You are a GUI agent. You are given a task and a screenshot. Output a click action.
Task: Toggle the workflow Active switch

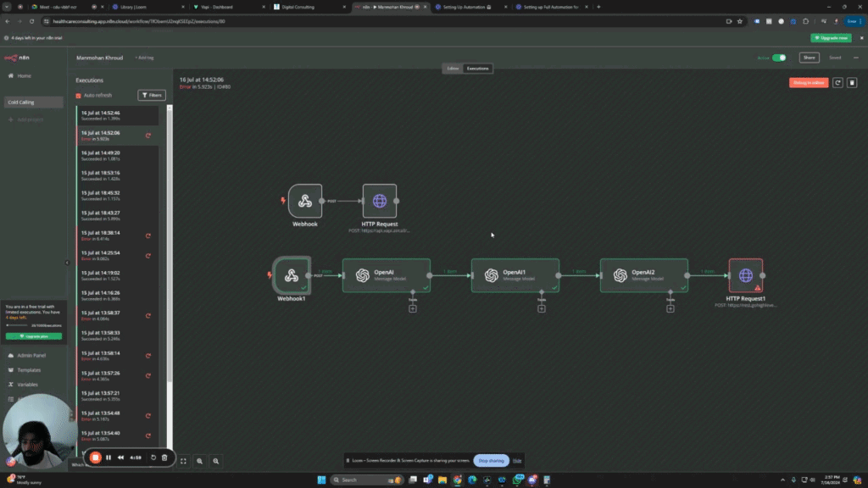[778, 58]
